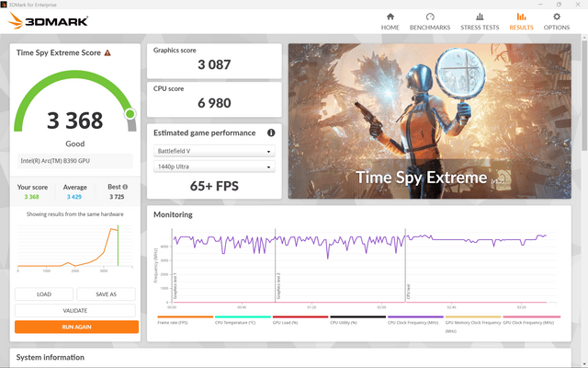This screenshot has width=588, height=368.
Task: Click the LOAD button
Action: click(44, 294)
